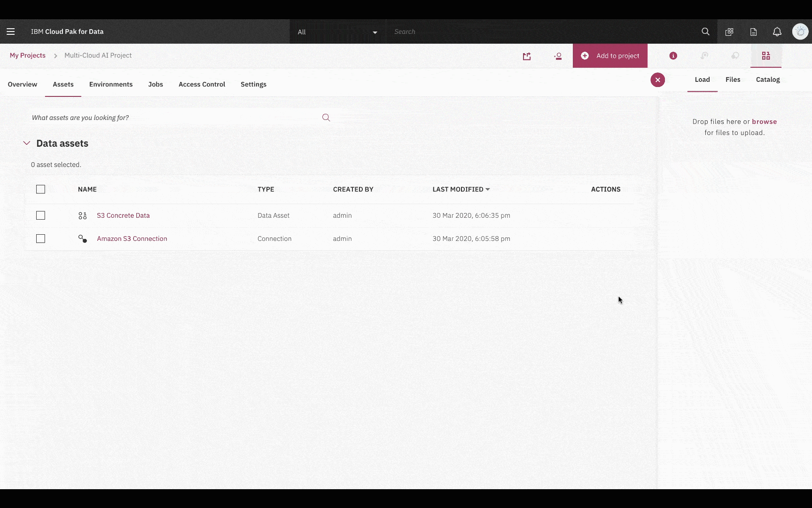Open the Environments tab

111,84
